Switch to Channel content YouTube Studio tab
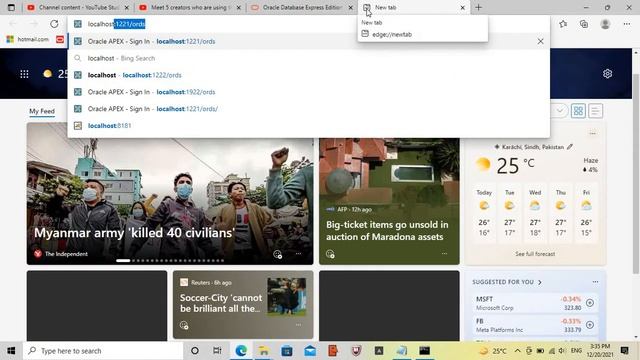 point(78,7)
